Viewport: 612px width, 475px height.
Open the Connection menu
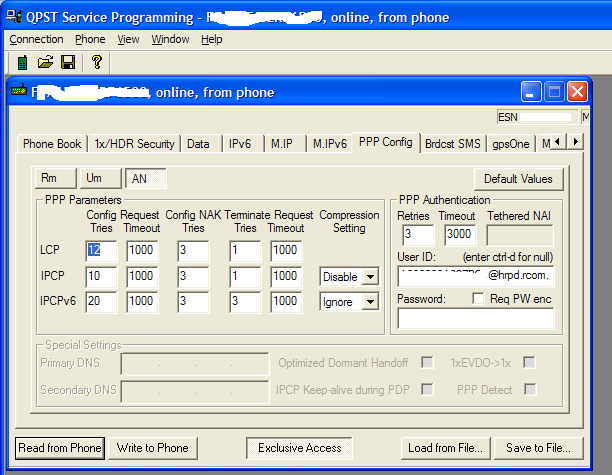(36, 39)
